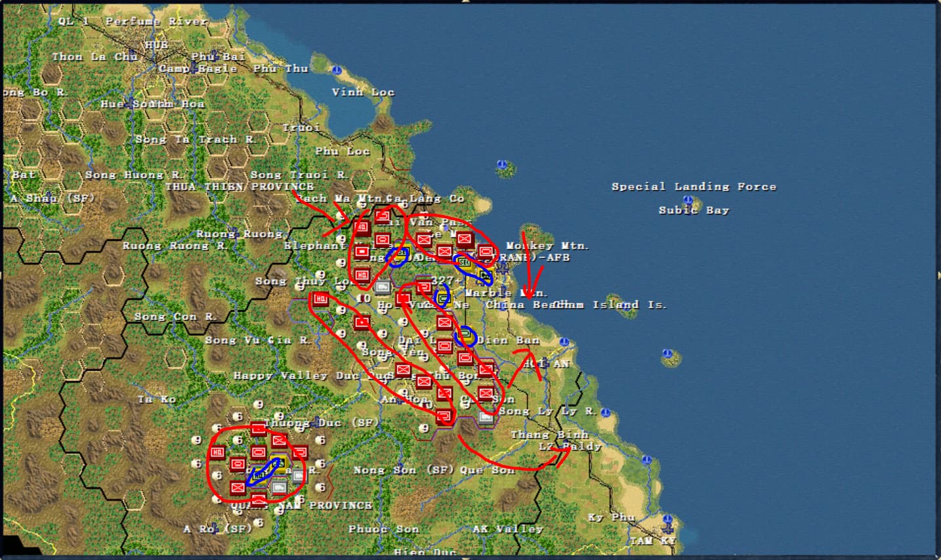Select the yellow unit beside Dien Ban label
Viewport: 941px width, 560px height.
(466, 335)
